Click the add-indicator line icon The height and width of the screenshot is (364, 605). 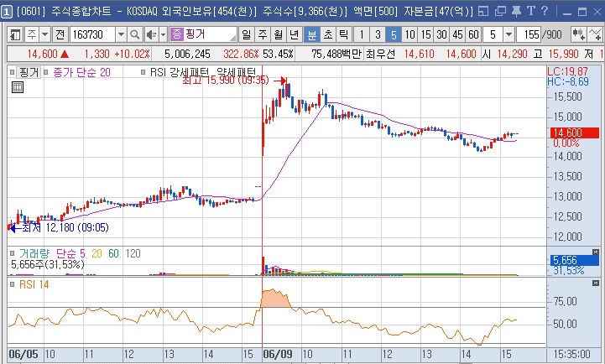click(x=595, y=34)
